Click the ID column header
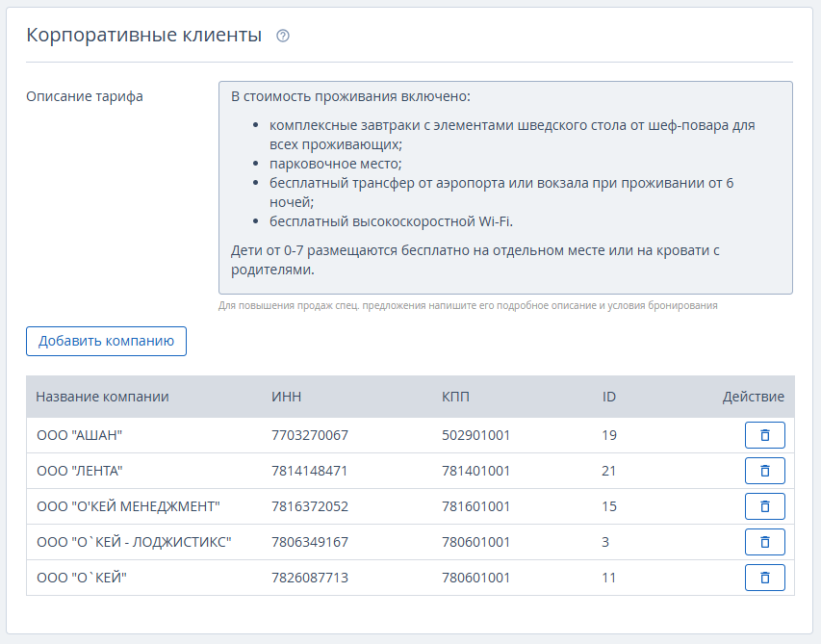This screenshot has height=644, width=821. click(609, 397)
